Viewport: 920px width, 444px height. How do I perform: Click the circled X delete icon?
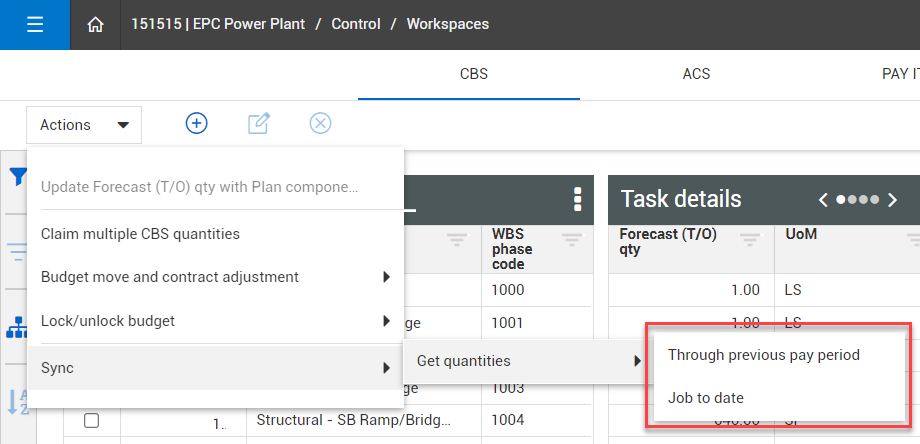(x=320, y=123)
